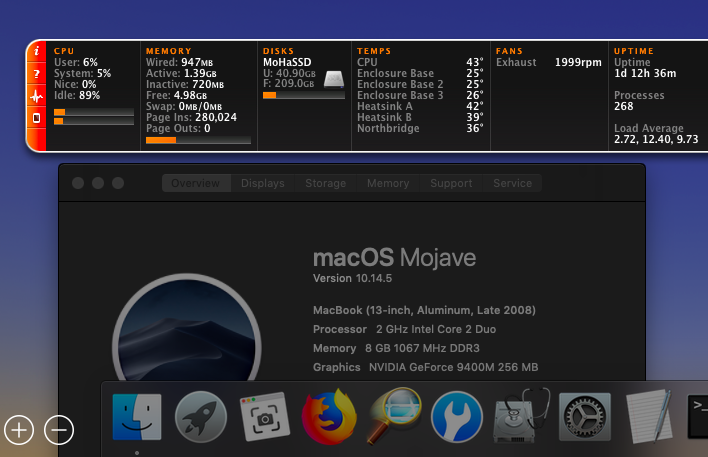Click 'Enclosure Base 2' temperature row
The image size is (708, 457).
click(420, 84)
